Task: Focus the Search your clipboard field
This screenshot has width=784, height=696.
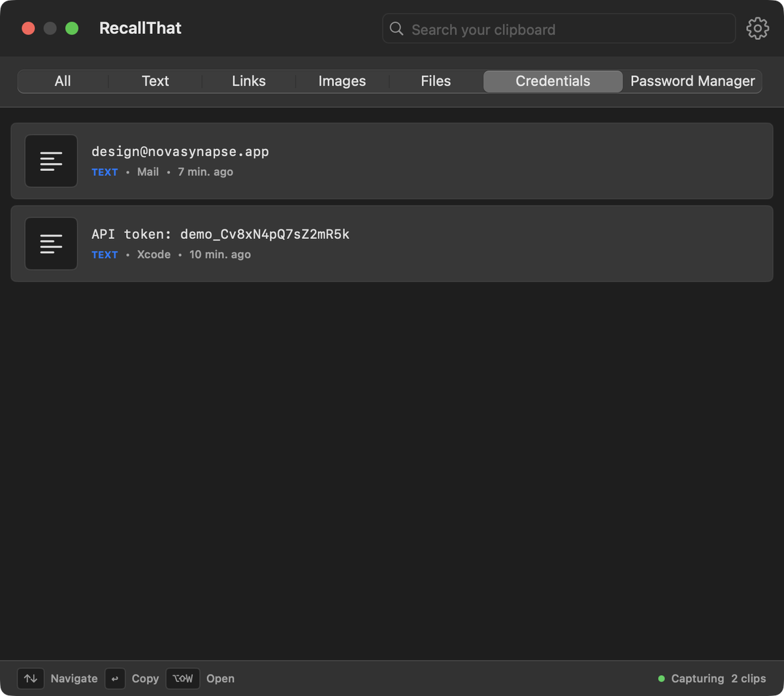Action: [559, 29]
